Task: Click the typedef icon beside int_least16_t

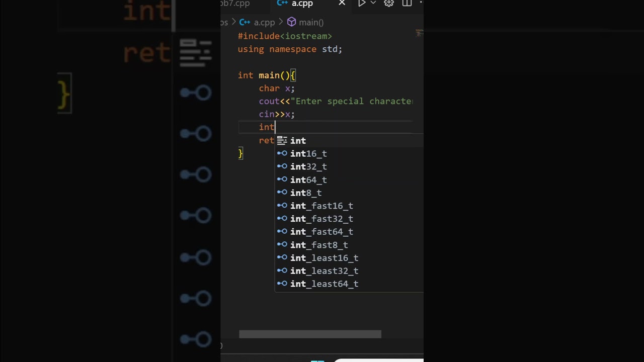Action: [x=282, y=258]
